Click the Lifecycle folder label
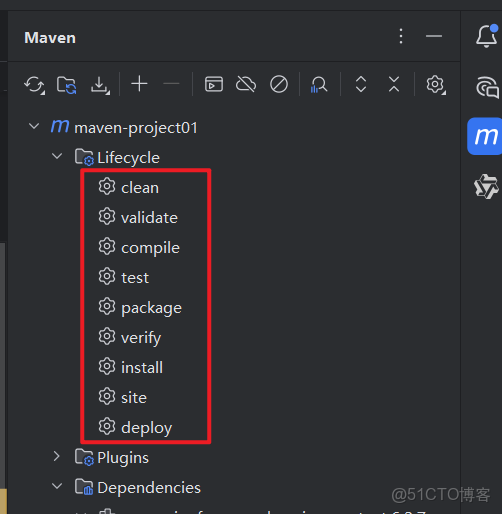Viewport: 502px width, 514px height. 128,158
